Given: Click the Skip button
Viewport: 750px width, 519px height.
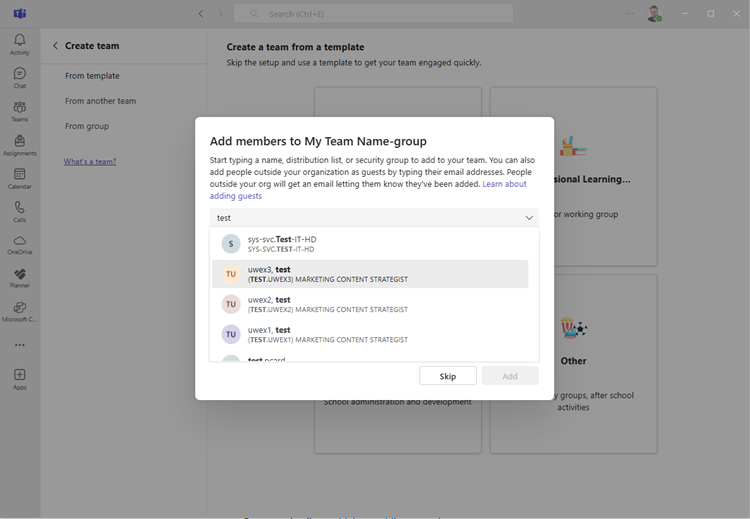Looking at the screenshot, I should point(448,376).
